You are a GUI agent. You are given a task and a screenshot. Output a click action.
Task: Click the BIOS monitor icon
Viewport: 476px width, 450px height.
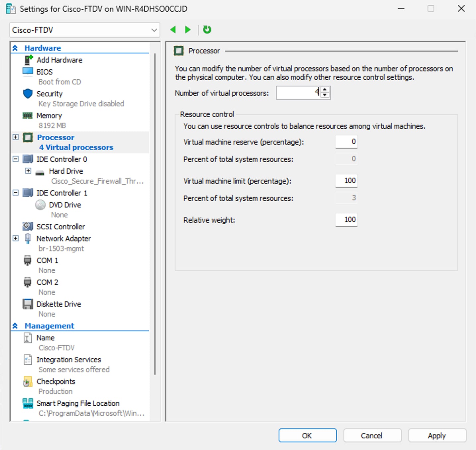click(x=28, y=71)
